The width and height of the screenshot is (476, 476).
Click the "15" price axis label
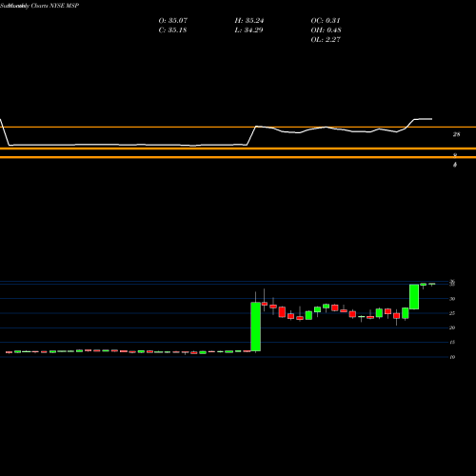[452, 343]
